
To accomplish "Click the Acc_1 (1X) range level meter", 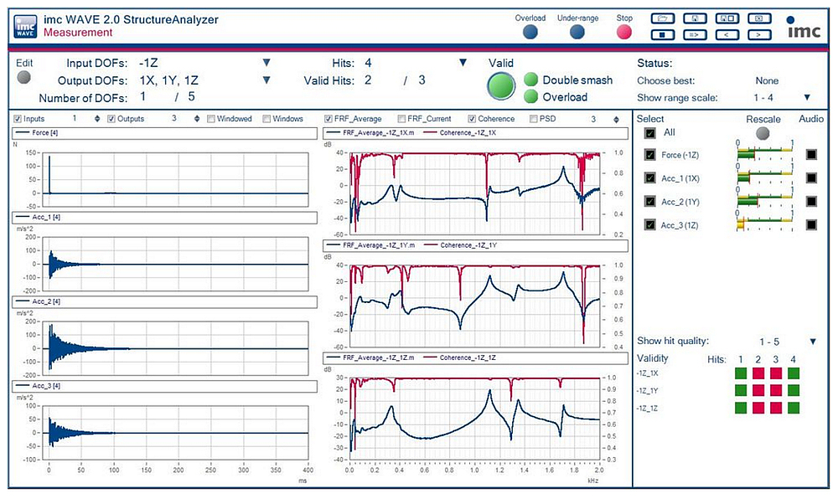I will tap(765, 177).
